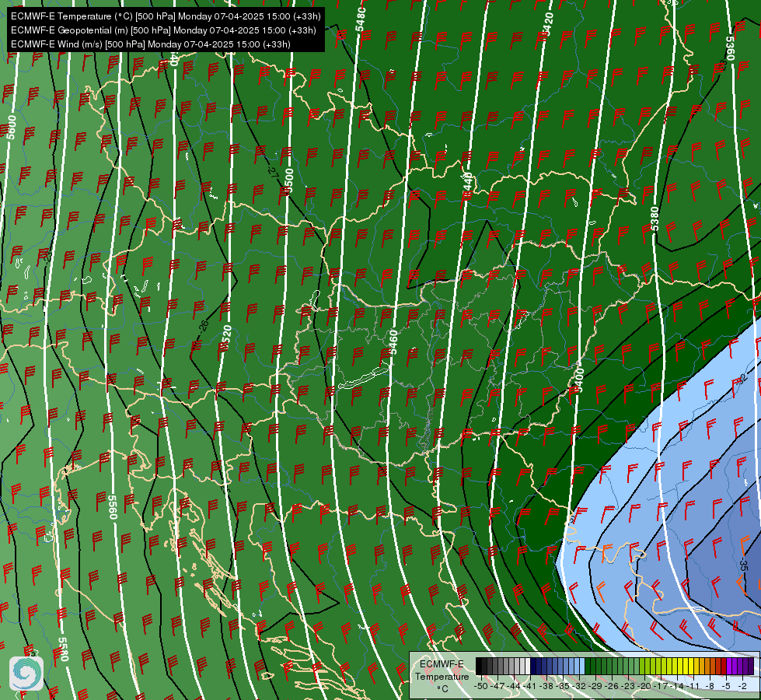The image size is (761, 700).
Task: Click the 5360 geopotential contour label
Action: point(731,48)
